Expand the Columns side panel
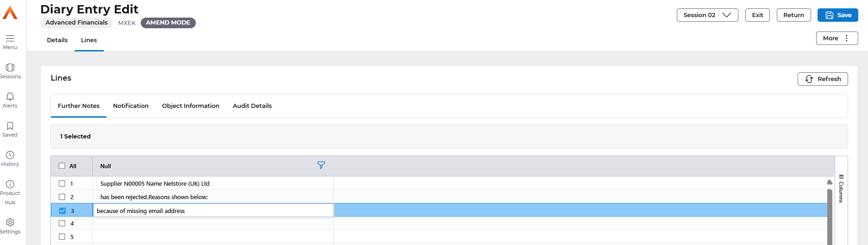This screenshot has height=245, width=868. click(841, 189)
